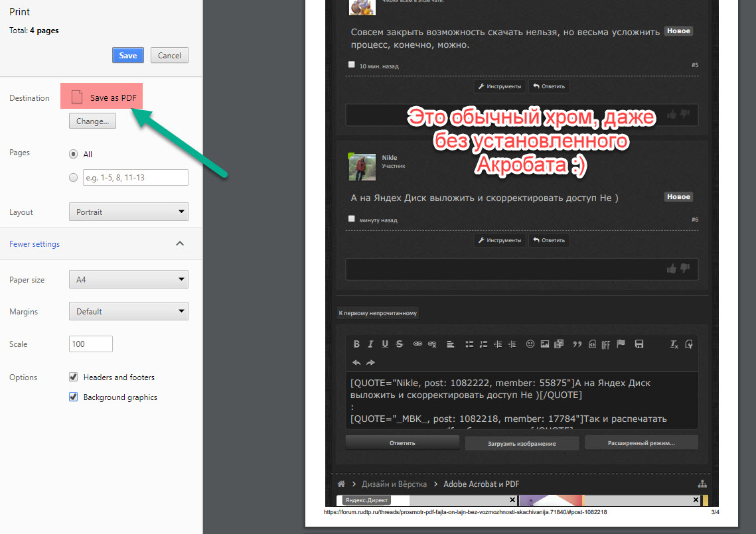
Task: Click the Загрузить изображение button
Action: pyautogui.click(x=522, y=443)
